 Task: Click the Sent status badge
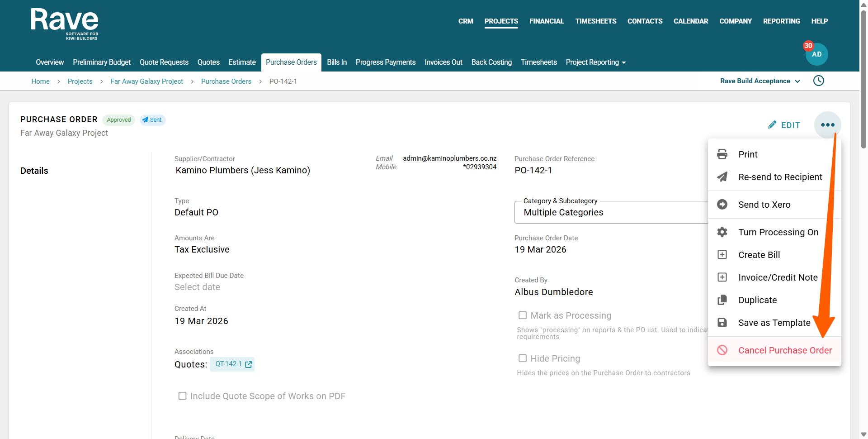[x=152, y=120]
